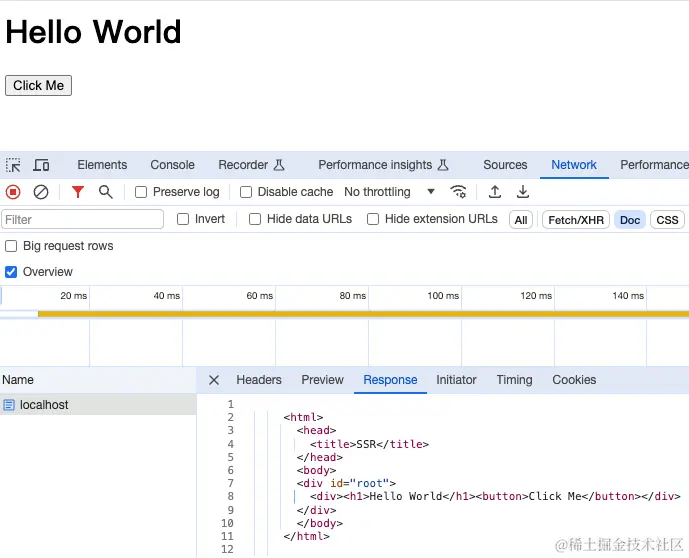Show request Headers tab
Viewport: 689px width, 558px height.
click(259, 380)
